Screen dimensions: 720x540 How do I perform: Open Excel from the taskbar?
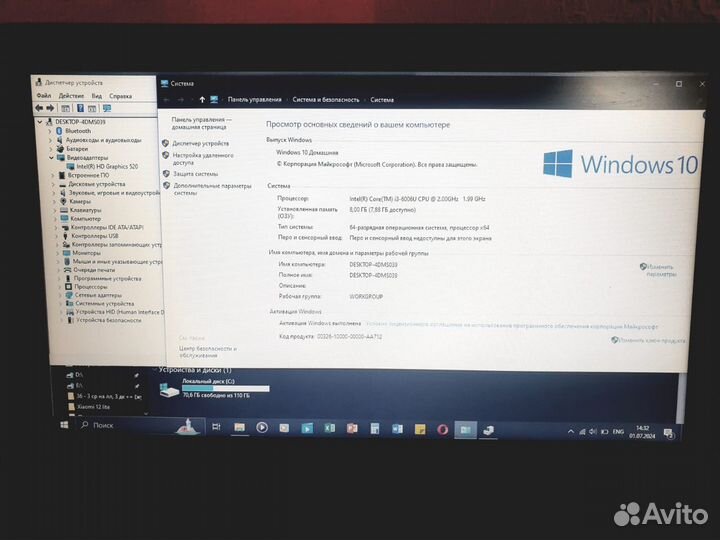click(x=330, y=428)
